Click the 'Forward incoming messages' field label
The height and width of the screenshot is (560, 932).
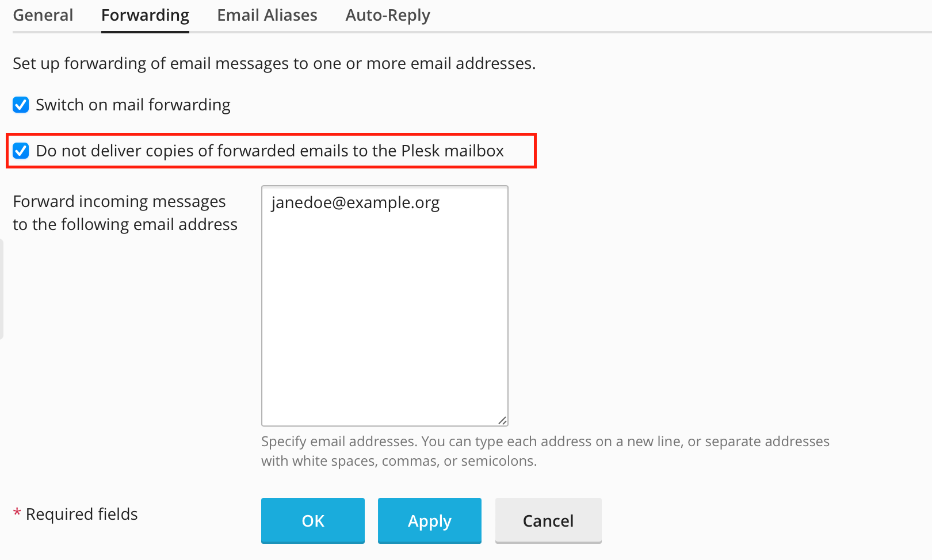point(125,213)
